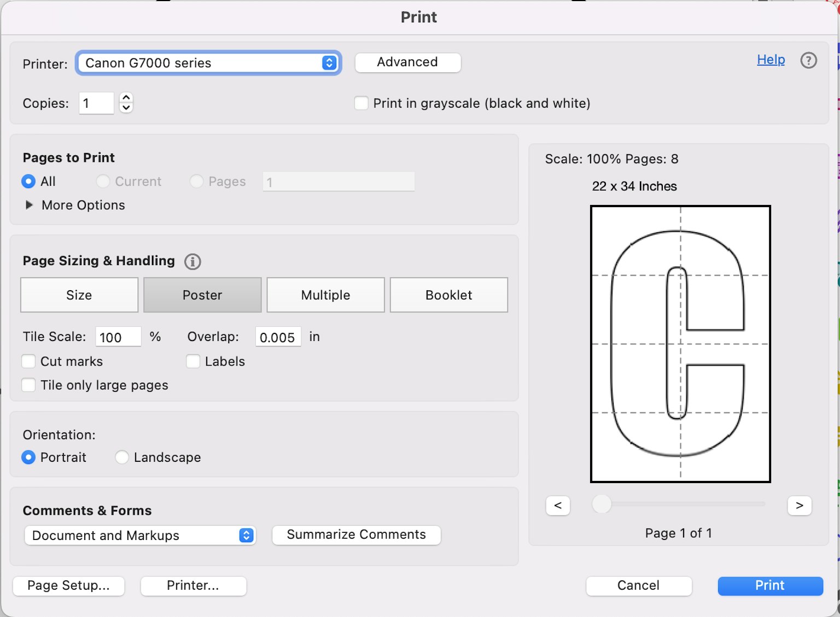Switch to the Multiple sizing tab

click(x=325, y=295)
